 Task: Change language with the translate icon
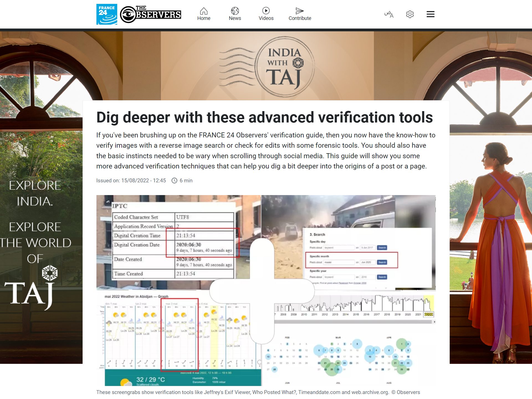coord(389,14)
